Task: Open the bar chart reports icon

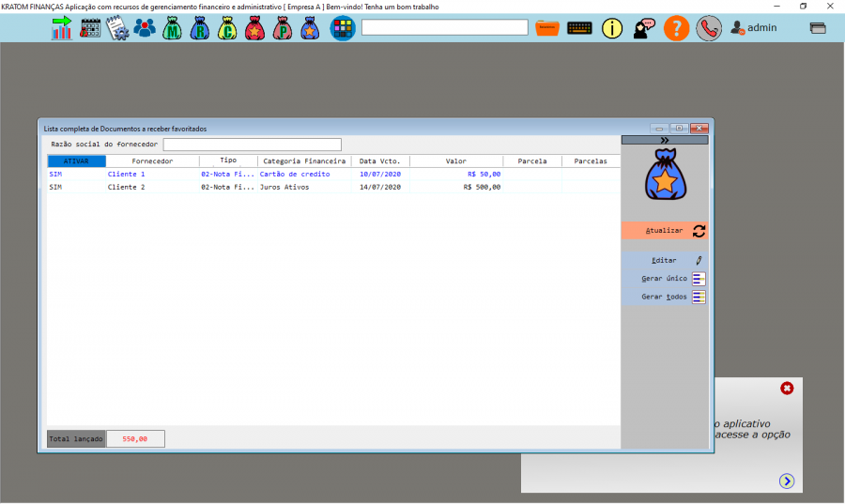Action: (62, 28)
